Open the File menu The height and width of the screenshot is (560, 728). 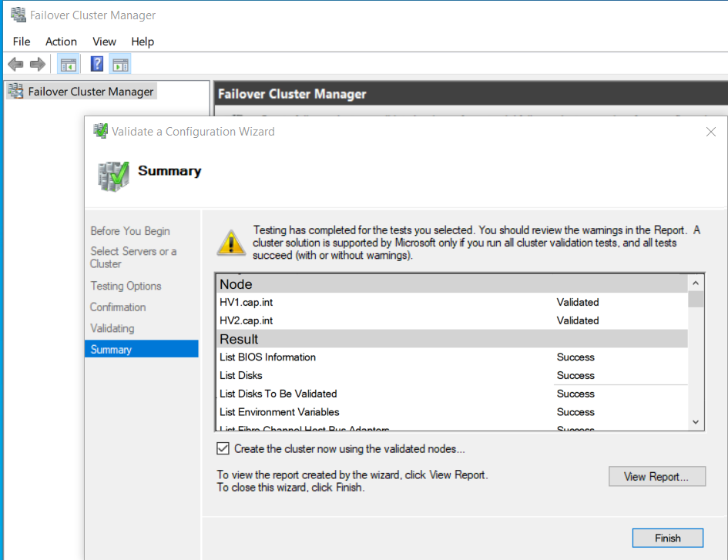[x=22, y=42]
